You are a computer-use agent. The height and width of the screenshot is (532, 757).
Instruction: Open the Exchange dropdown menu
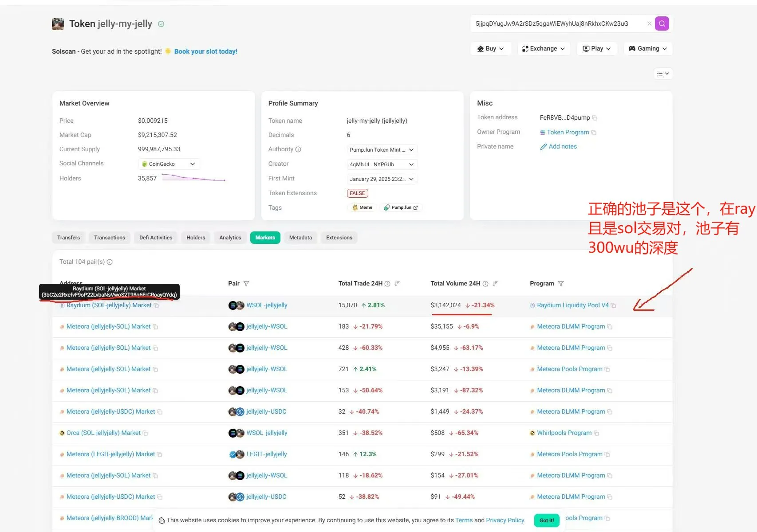point(544,49)
